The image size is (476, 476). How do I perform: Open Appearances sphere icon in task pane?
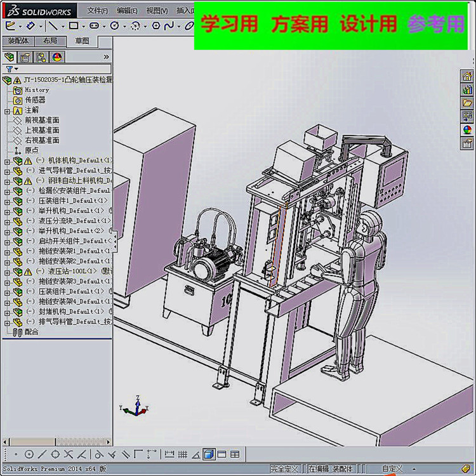(x=467, y=129)
